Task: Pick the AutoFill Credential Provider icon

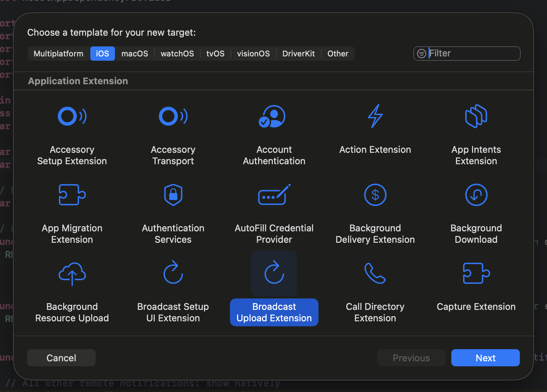Action: [x=274, y=195]
